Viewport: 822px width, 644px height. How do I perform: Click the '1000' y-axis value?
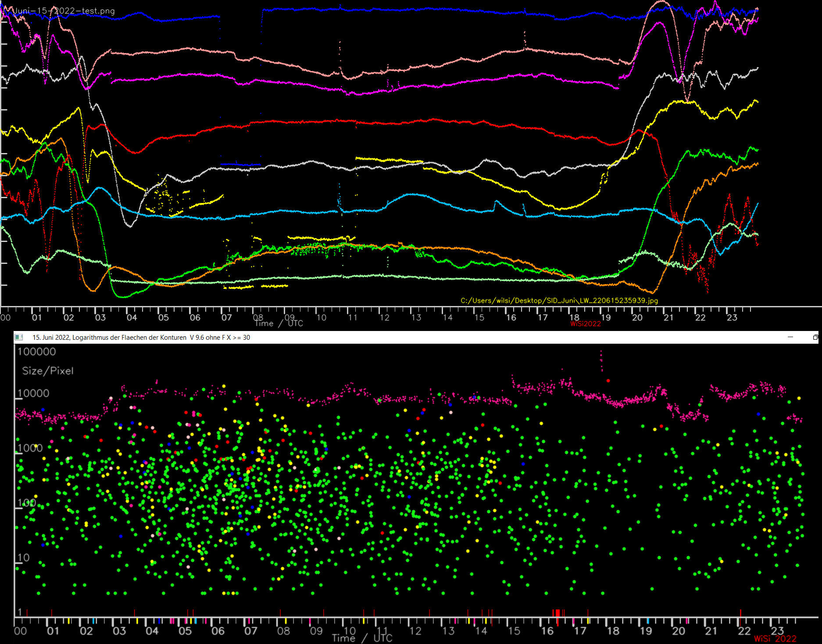(30, 448)
